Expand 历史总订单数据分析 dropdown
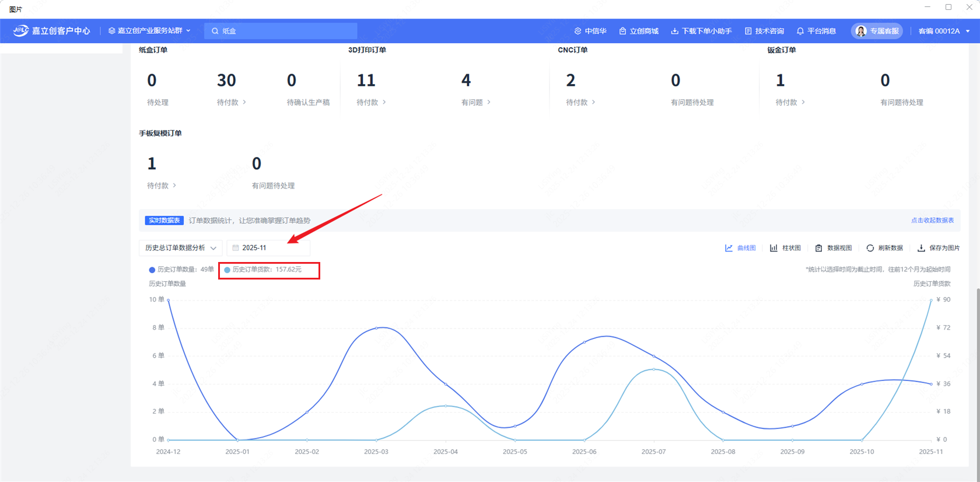The width and height of the screenshot is (980, 482). (x=181, y=248)
